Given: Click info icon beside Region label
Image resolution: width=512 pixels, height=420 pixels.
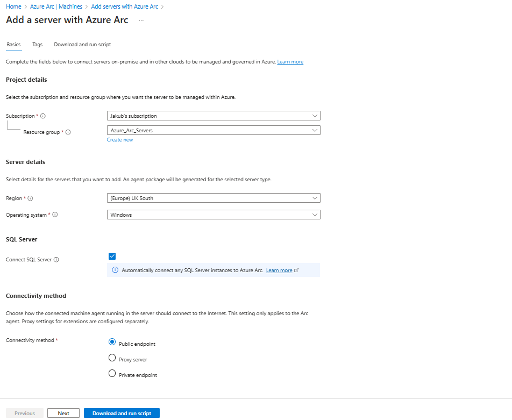Looking at the screenshot, I should (x=30, y=198).
